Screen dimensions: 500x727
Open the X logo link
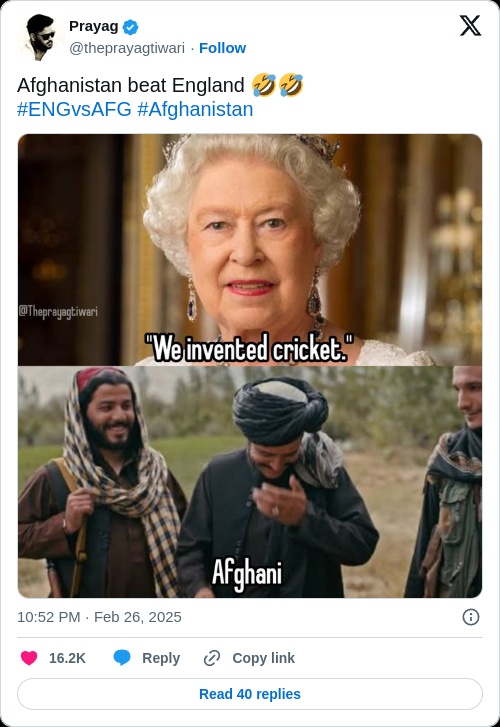pyautogui.click(x=470, y=25)
